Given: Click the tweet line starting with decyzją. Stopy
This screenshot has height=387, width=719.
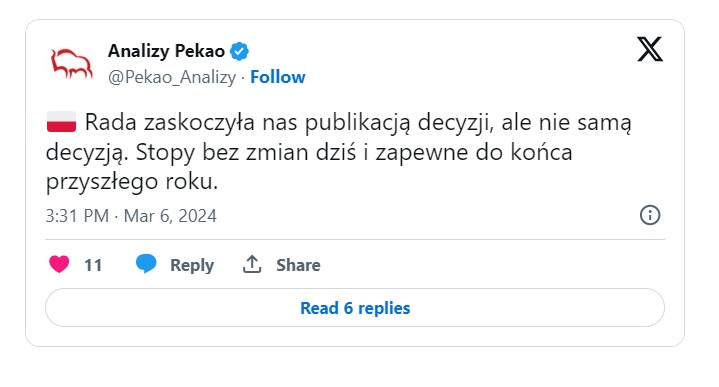Looking at the screenshot, I should click(309, 153).
